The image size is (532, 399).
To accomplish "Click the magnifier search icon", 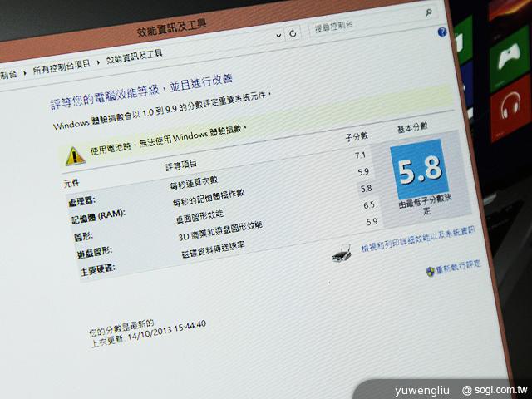I will tap(429, 13).
